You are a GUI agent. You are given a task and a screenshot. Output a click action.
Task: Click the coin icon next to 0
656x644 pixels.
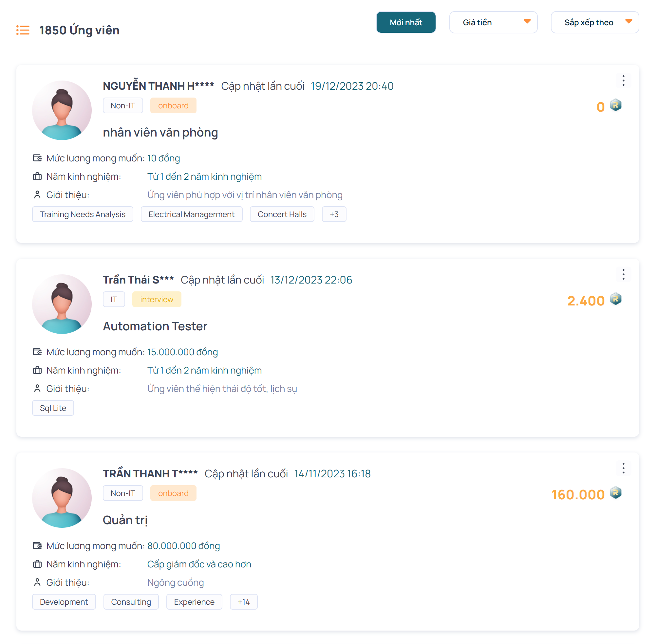(615, 105)
